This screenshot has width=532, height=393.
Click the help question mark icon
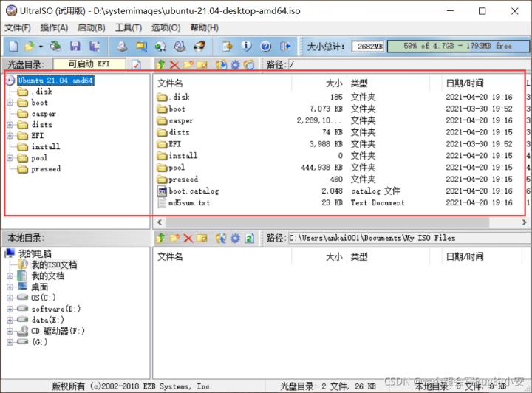[x=266, y=47]
